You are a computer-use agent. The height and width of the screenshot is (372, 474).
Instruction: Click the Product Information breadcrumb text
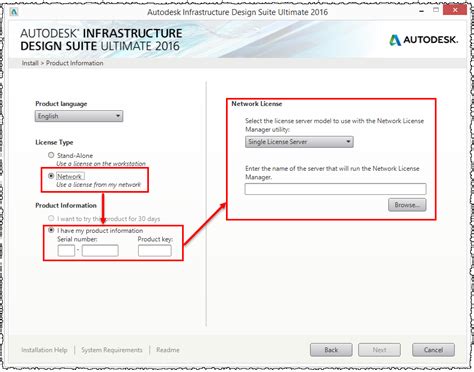pyautogui.click(x=74, y=63)
